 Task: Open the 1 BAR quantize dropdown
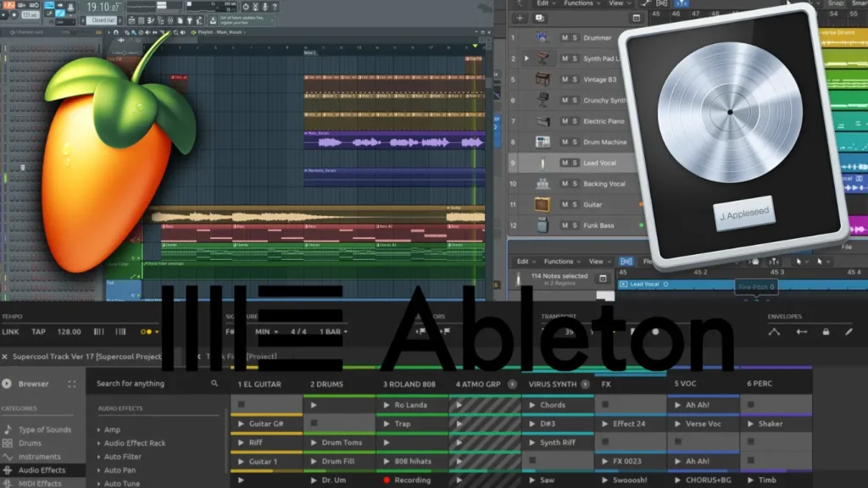pos(333,331)
